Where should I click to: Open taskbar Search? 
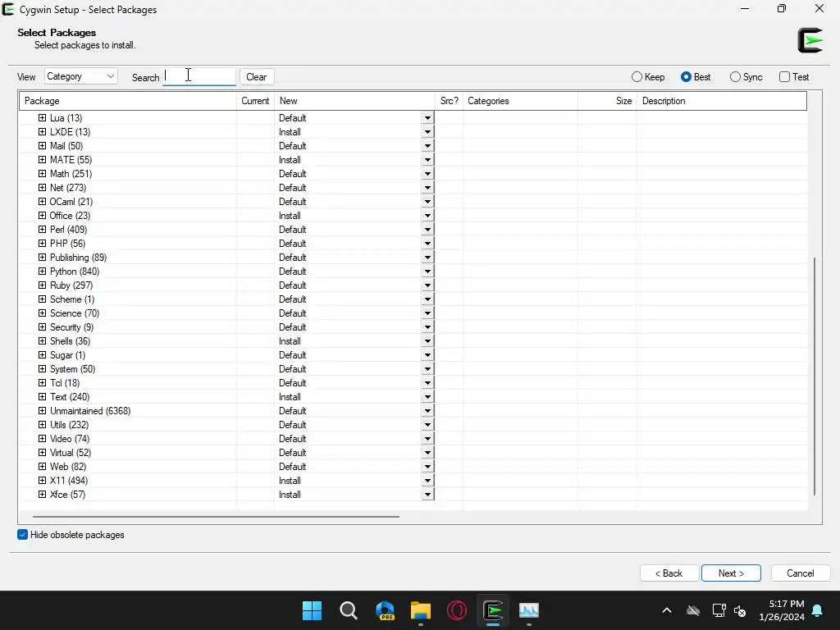click(348, 610)
